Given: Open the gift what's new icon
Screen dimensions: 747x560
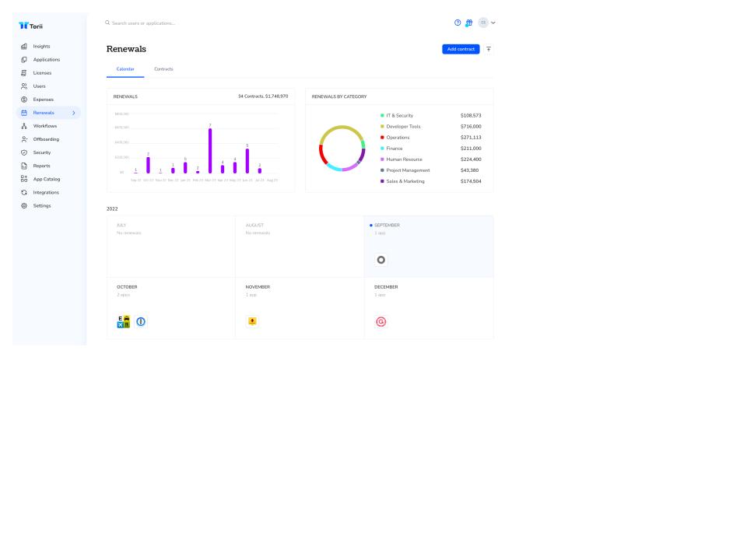Looking at the screenshot, I should [469, 23].
